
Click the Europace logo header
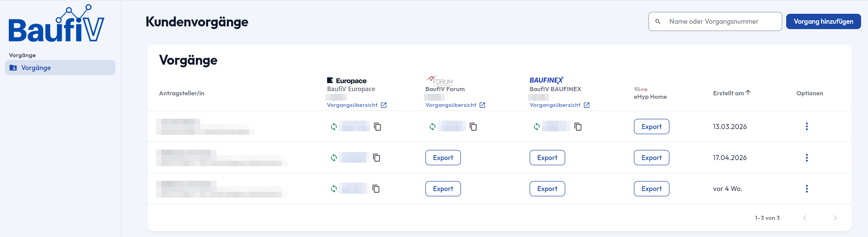click(x=347, y=80)
